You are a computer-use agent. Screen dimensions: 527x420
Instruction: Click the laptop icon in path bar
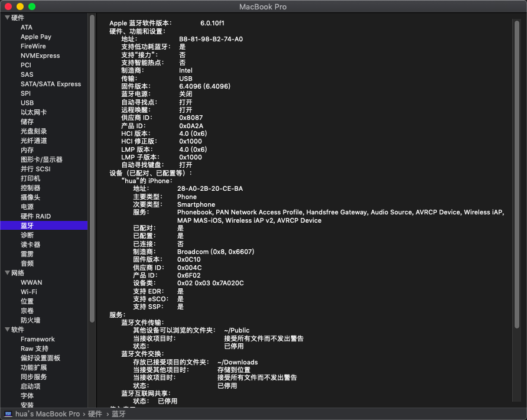[9, 414]
